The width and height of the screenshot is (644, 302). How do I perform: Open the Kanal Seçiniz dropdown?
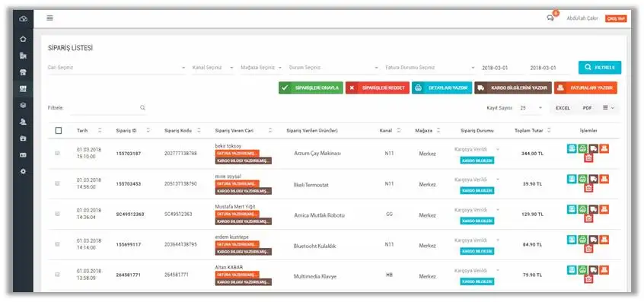pyautogui.click(x=212, y=68)
